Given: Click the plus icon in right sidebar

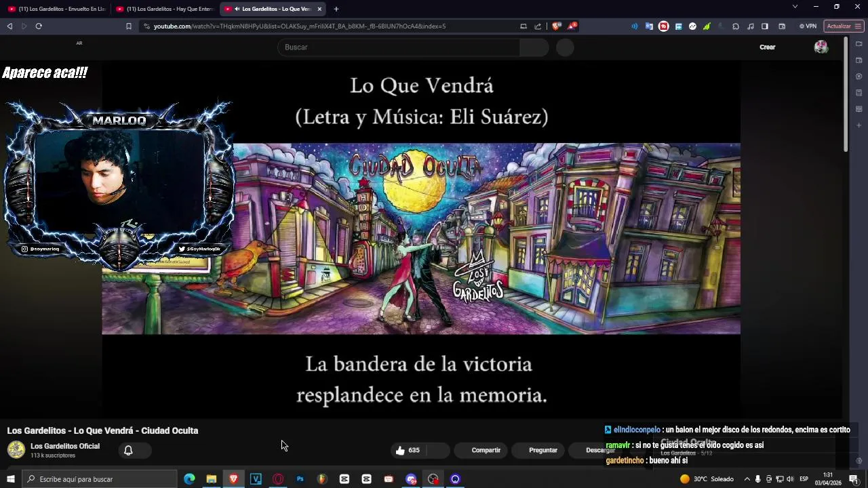Looking at the screenshot, I should [859, 125].
